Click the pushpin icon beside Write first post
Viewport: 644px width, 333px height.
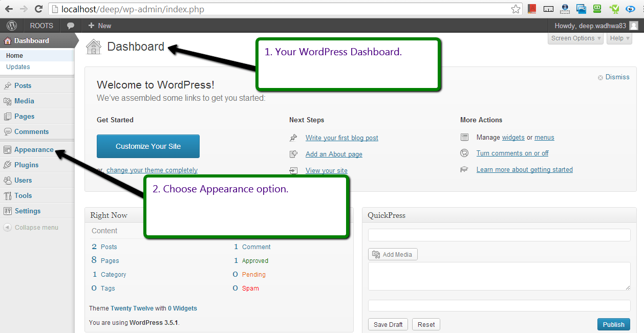pos(293,138)
